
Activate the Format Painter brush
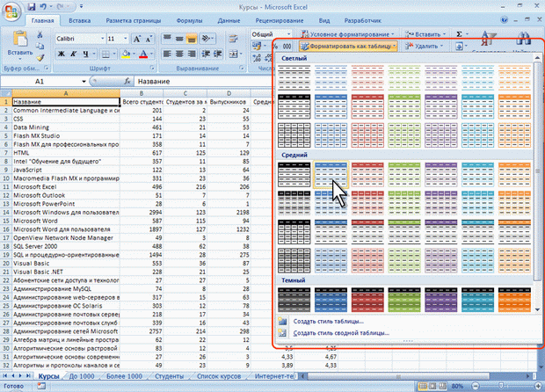[x=40, y=57]
